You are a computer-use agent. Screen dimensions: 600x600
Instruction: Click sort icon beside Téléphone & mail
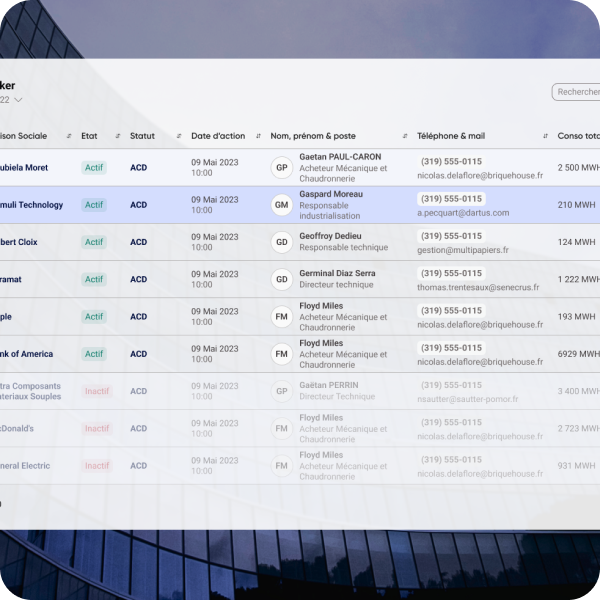(x=545, y=136)
